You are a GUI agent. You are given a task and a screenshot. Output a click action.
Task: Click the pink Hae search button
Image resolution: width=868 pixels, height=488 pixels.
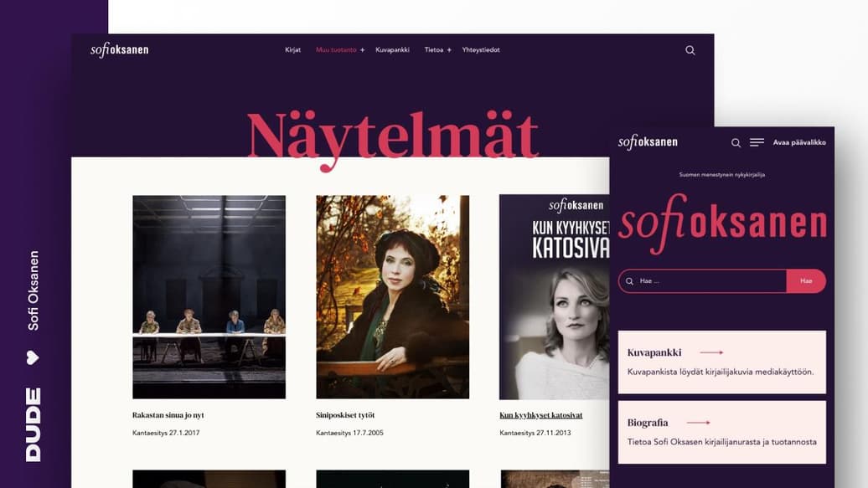(x=806, y=281)
